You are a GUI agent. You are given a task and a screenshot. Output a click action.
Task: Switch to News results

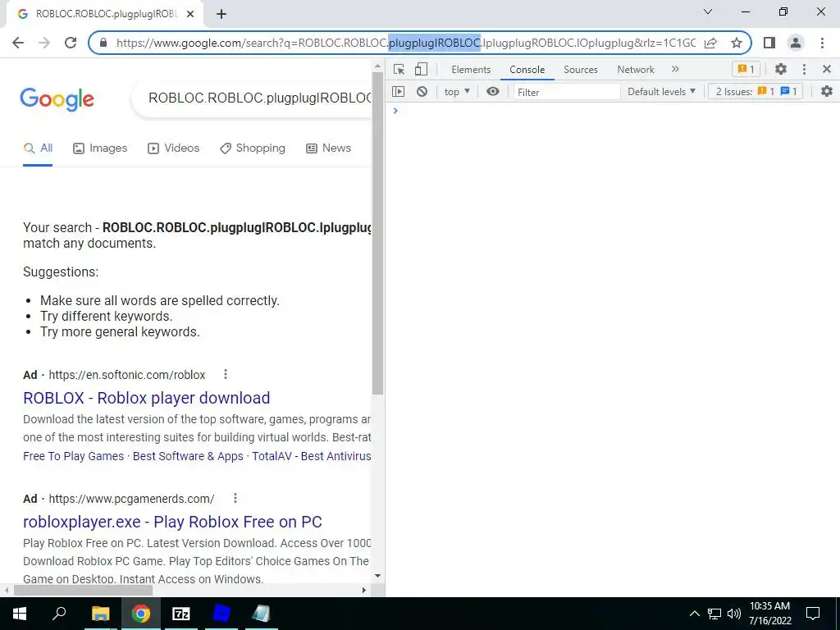coord(328,148)
